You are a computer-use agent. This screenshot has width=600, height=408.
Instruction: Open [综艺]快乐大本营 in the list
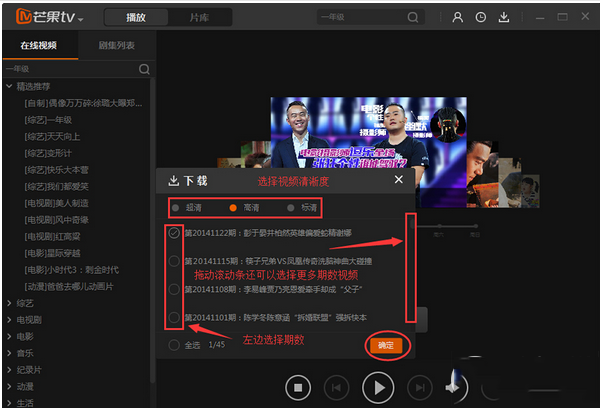point(56,170)
